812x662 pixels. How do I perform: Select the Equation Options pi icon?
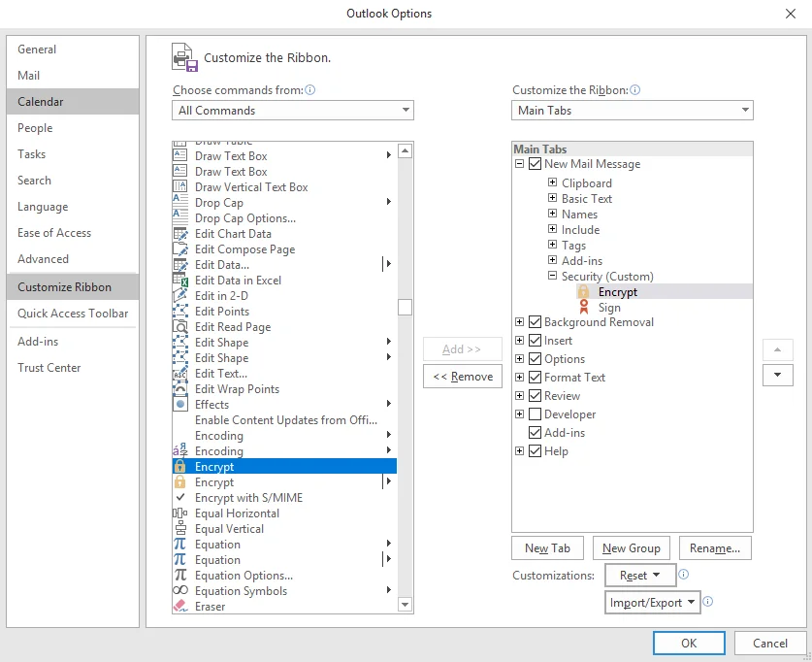pyautogui.click(x=179, y=575)
